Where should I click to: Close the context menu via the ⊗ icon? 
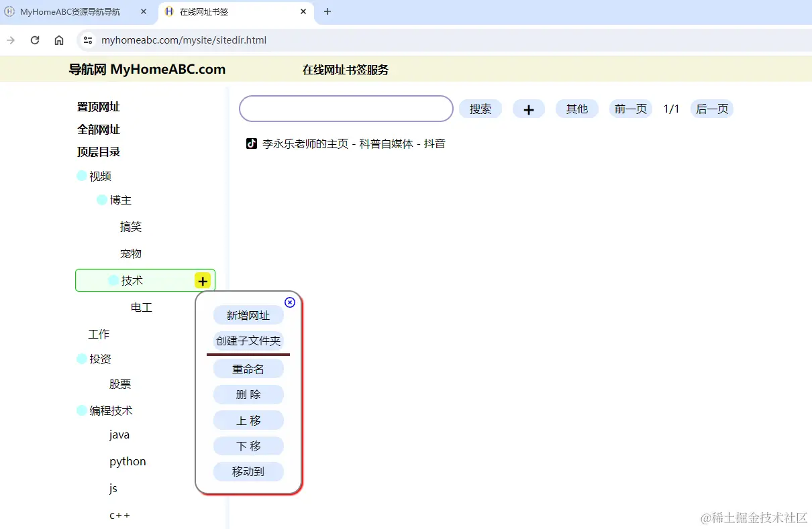tap(290, 302)
